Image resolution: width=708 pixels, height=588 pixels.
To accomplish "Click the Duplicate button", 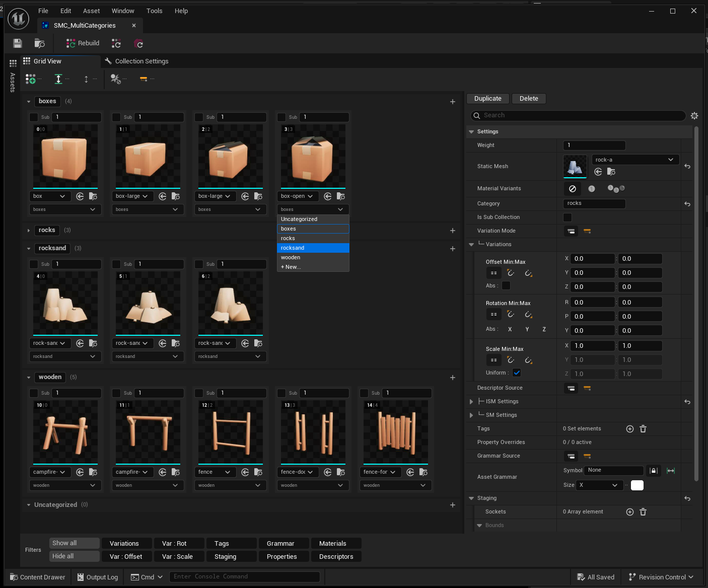I will (487, 99).
